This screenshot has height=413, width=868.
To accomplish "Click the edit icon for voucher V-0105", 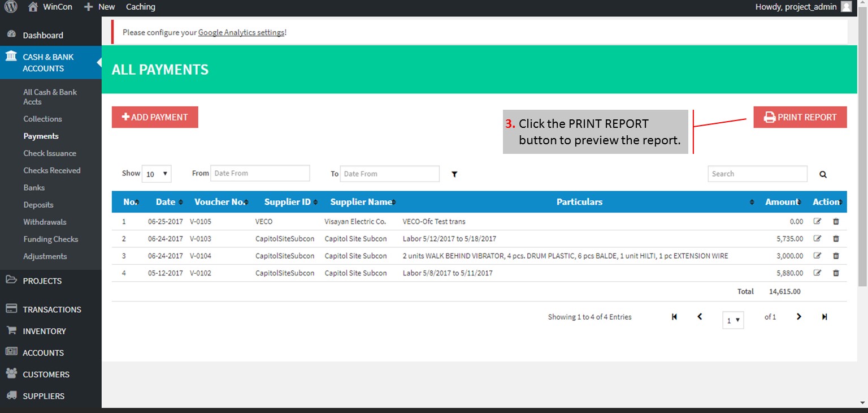I will (817, 222).
